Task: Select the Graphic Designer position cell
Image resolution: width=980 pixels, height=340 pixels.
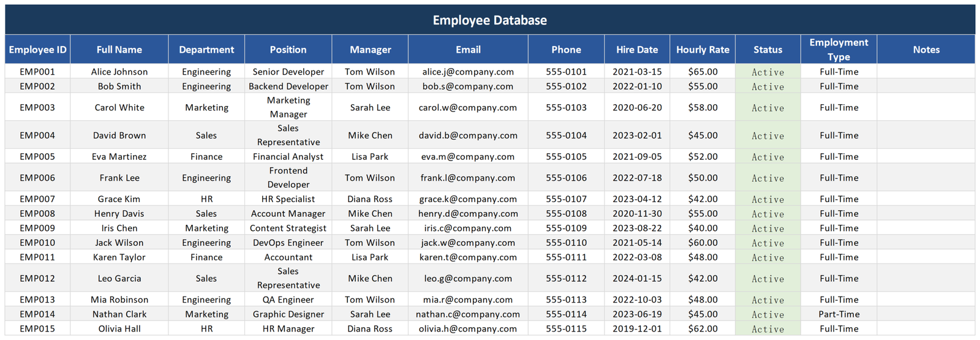Action: [288, 314]
